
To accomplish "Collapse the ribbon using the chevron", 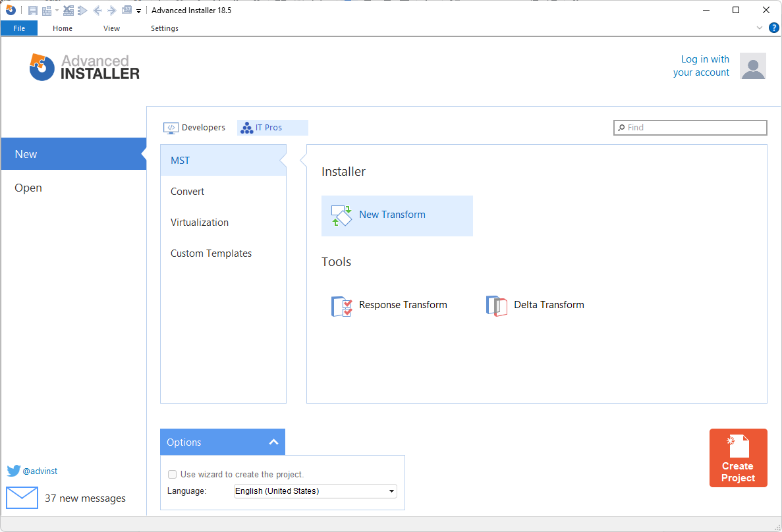I will (760, 28).
